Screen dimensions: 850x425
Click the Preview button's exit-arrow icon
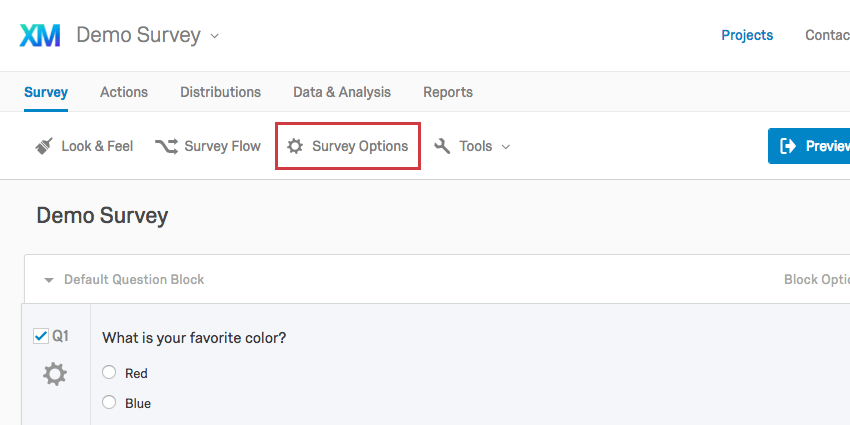click(x=788, y=146)
